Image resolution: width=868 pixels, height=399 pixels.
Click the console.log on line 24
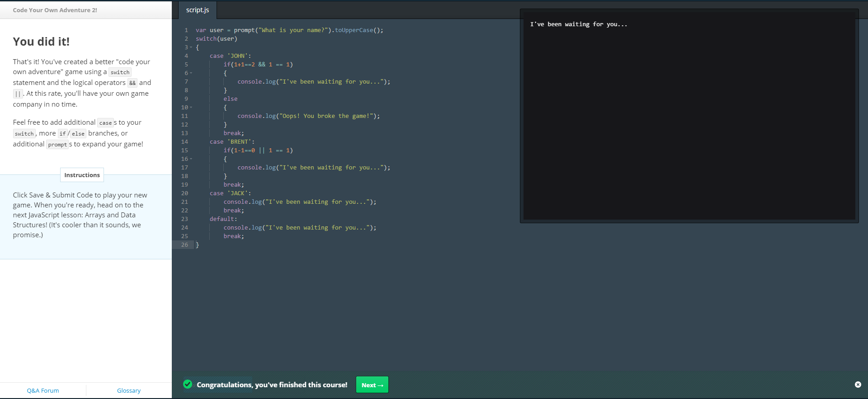tap(300, 228)
